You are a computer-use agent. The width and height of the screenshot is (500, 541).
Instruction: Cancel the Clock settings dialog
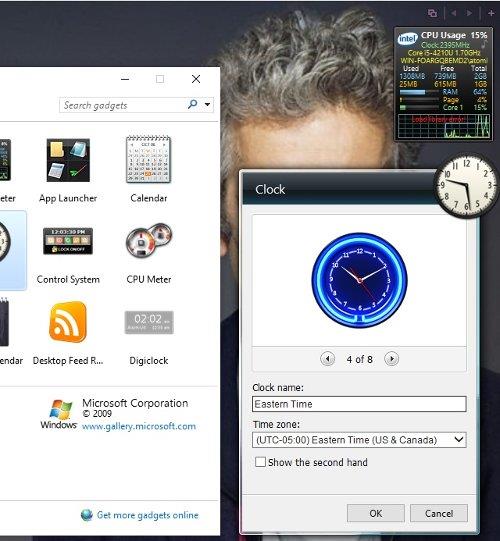[439, 513]
